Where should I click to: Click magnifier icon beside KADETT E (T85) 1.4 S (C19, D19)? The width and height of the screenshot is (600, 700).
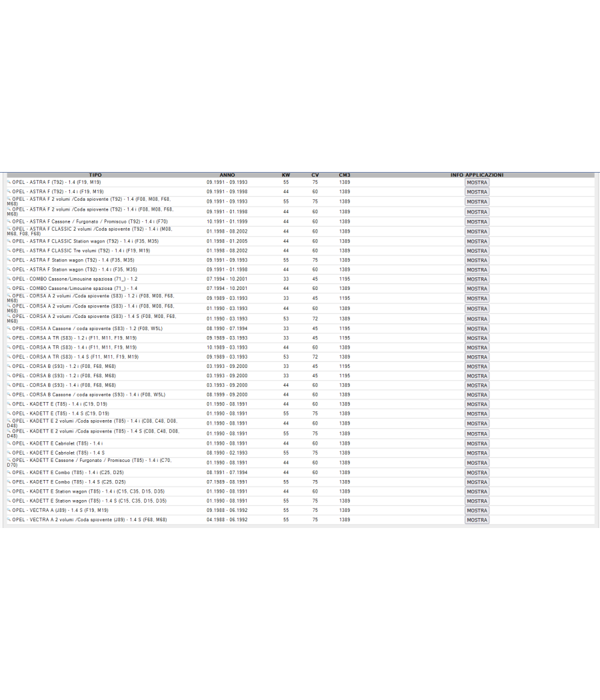pos(9,413)
